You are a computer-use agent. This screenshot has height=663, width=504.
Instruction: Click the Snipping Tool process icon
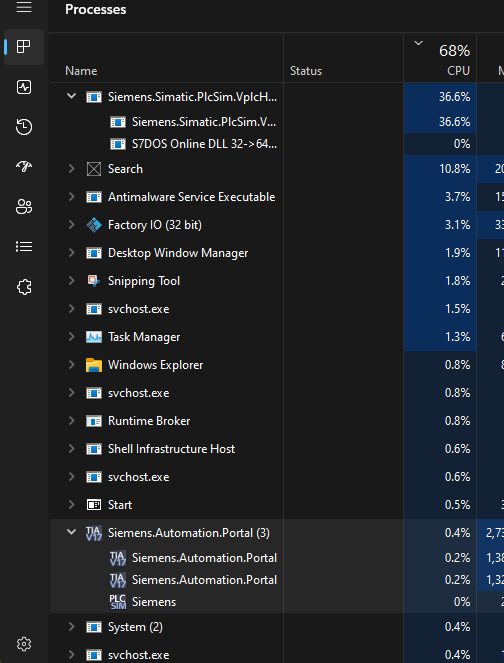tap(94, 281)
